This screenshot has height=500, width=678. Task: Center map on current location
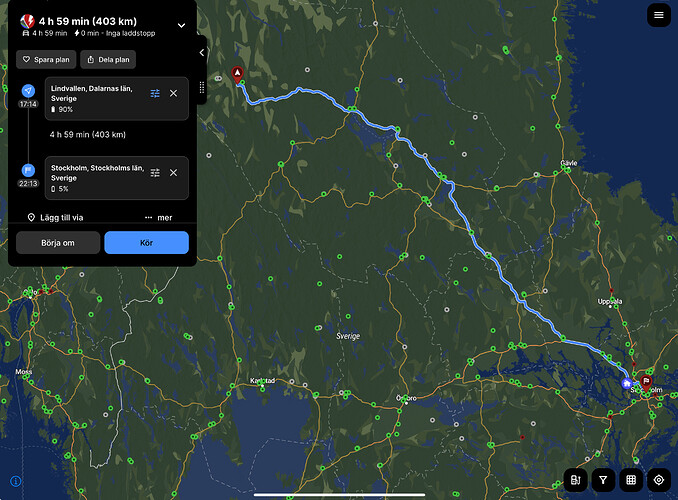coord(659,480)
